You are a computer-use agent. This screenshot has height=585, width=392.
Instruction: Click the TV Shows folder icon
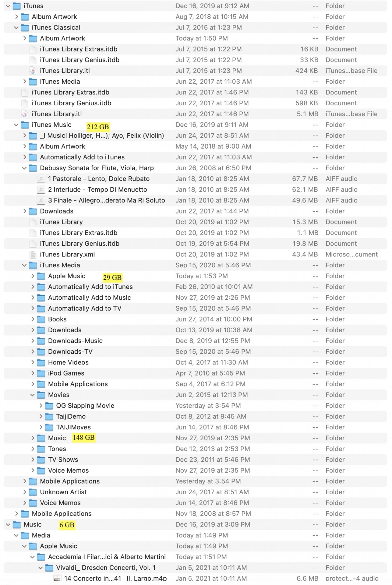click(x=41, y=460)
